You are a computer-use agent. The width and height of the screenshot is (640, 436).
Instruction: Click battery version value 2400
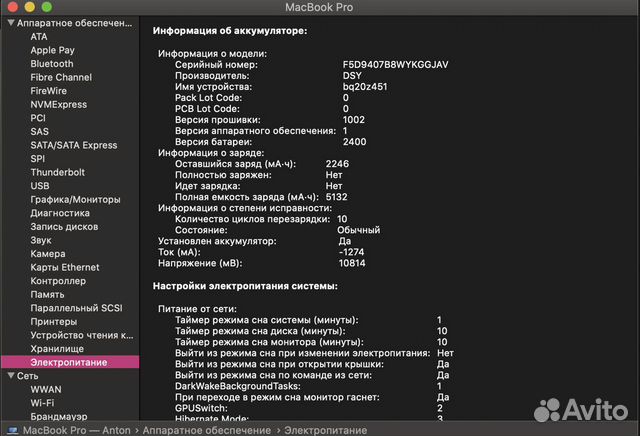point(354,142)
